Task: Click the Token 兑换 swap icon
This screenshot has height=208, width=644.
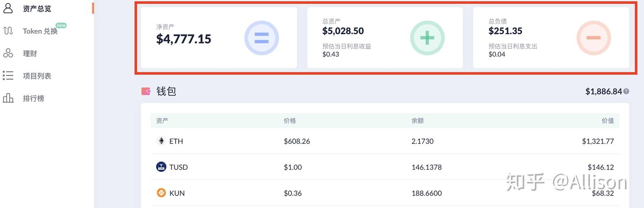Action: click(x=8, y=31)
